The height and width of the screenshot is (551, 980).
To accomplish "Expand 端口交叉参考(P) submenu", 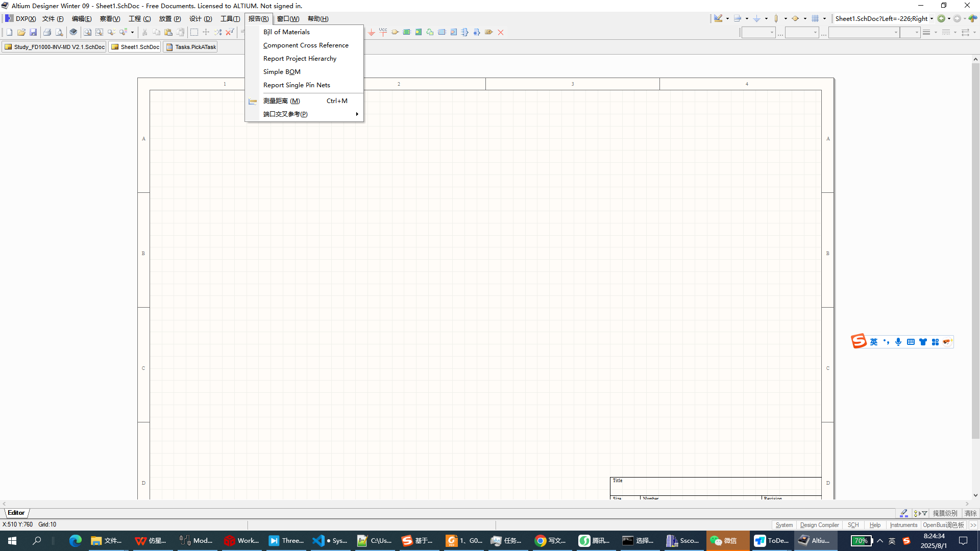I will point(304,114).
